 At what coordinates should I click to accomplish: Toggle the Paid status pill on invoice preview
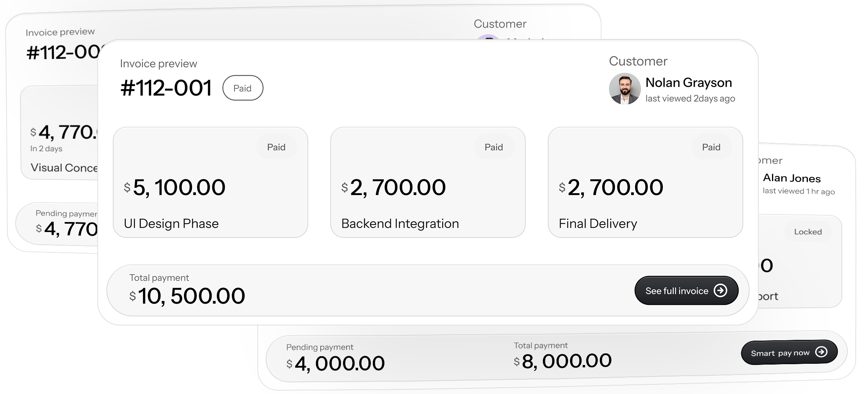pos(243,88)
